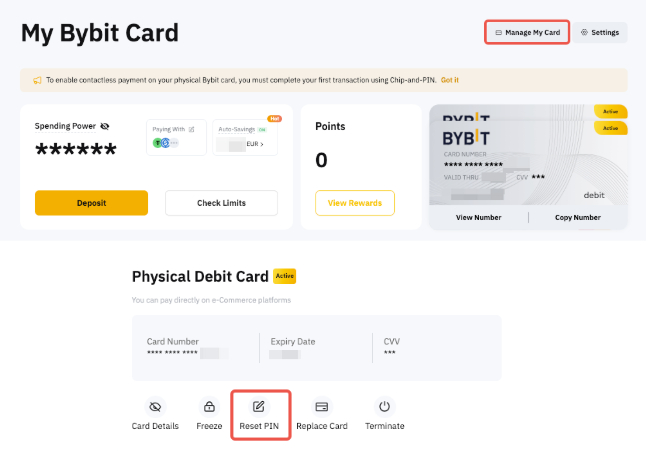This screenshot has width=649, height=451.
Task: Click View Number under the card image
Action: (x=478, y=217)
